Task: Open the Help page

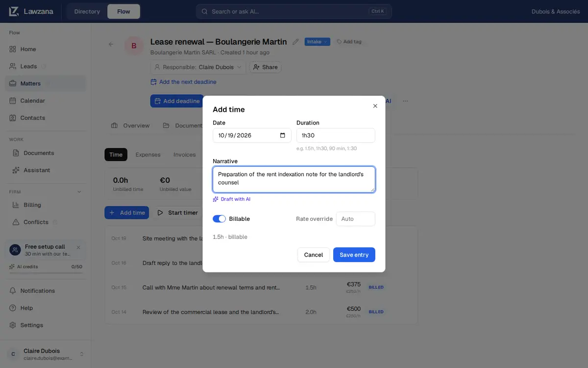Action: click(x=46, y=308)
